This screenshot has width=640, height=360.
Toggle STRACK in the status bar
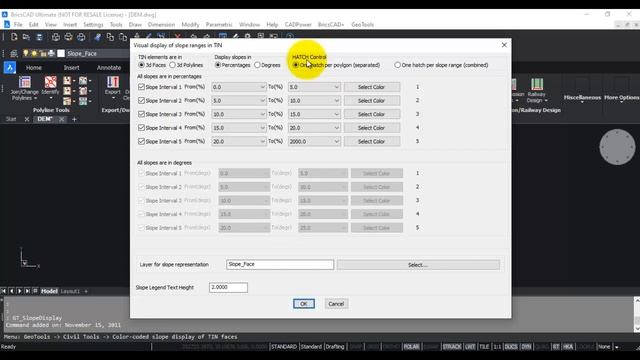[x=452, y=347]
